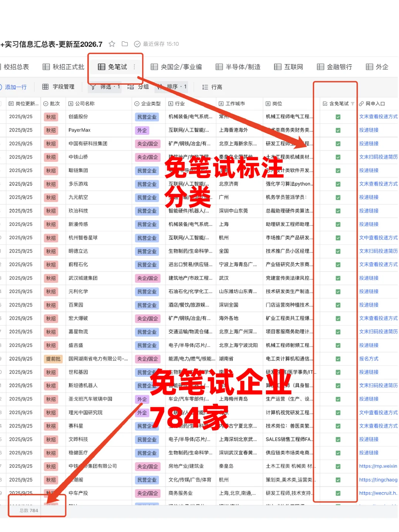Toggle 含免笔试 checkbox for 玖治科技
The height and width of the screenshot is (532, 399).
pyautogui.click(x=338, y=211)
